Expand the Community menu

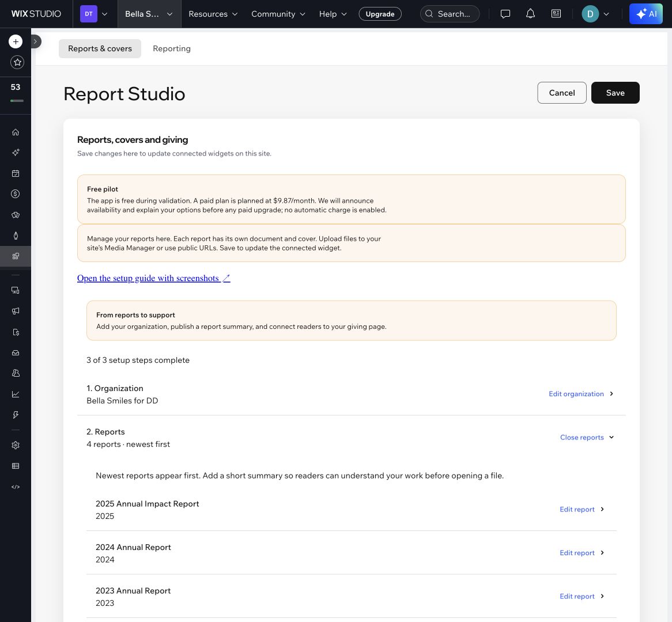coord(278,14)
